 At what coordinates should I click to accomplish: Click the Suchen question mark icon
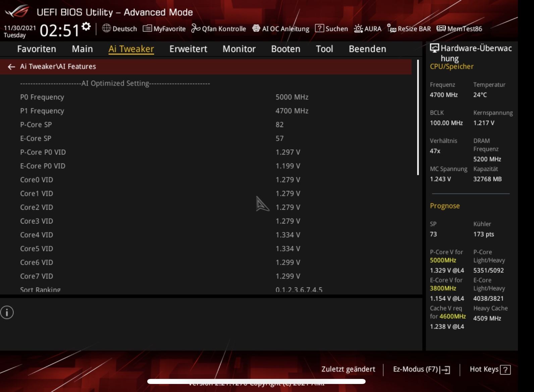320,28
